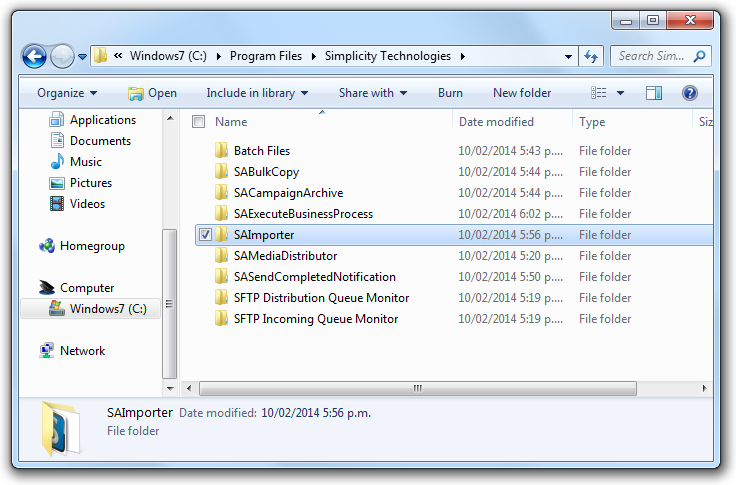The image size is (736, 485).
Task: Click the Homegroup icon
Action: click(47, 246)
